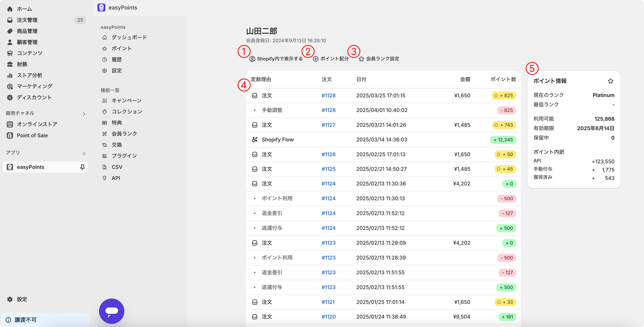Click the 25 badge next to 注文管理
This screenshot has height=327, width=644.
80,20
